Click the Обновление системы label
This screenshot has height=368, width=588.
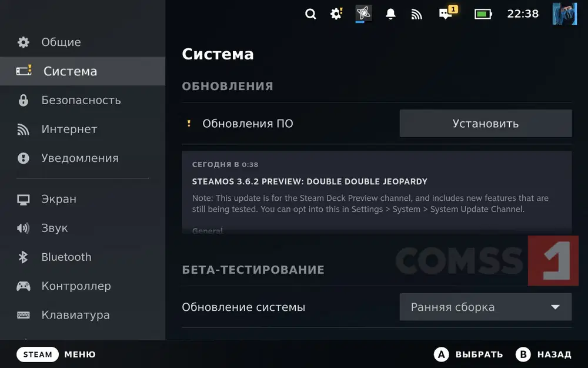(243, 307)
